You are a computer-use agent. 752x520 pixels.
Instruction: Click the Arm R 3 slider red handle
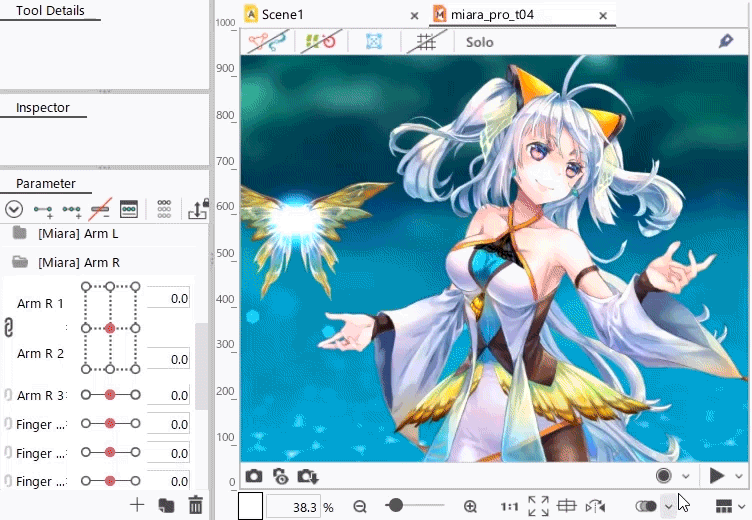[110, 395]
